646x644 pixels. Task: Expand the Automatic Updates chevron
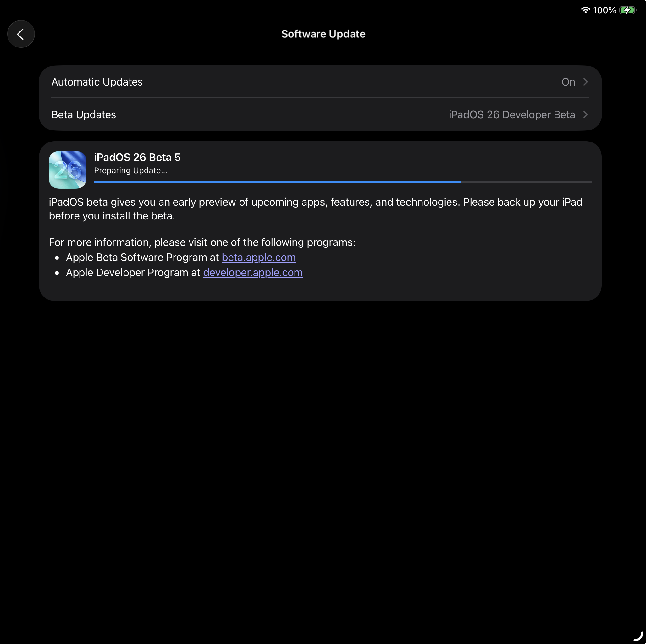(585, 82)
